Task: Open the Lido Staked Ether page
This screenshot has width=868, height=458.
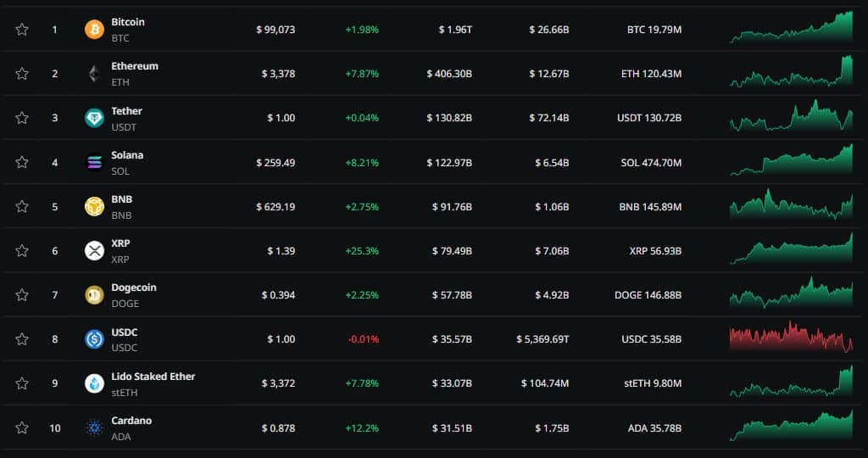Action: tap(153, 376)
